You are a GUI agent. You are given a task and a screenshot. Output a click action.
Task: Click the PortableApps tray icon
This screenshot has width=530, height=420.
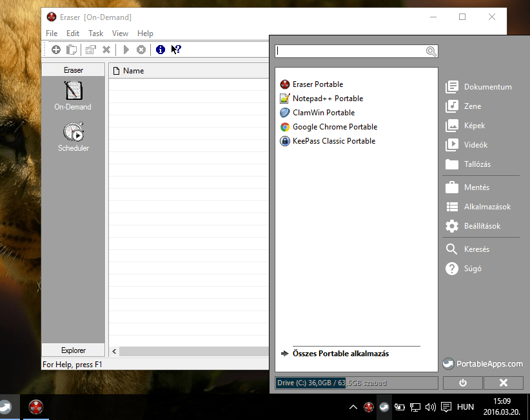[384, 407]
